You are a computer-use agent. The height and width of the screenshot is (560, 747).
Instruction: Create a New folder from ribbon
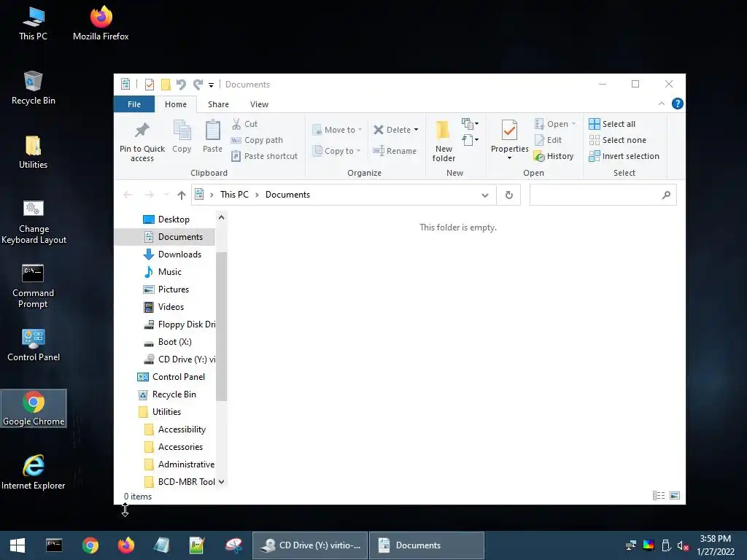444,141
